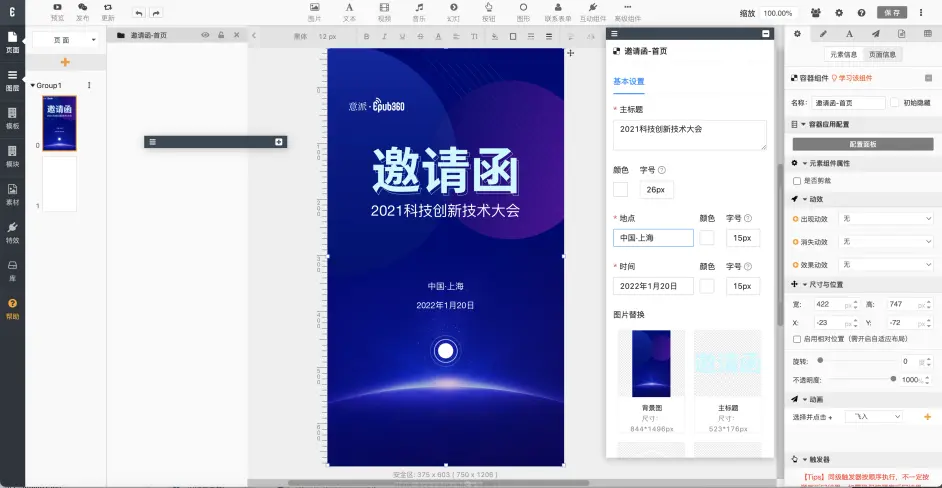942x488 pixels.
Task: Collapse the 尺寸与位置 section
Action: [x=804, y=284]
